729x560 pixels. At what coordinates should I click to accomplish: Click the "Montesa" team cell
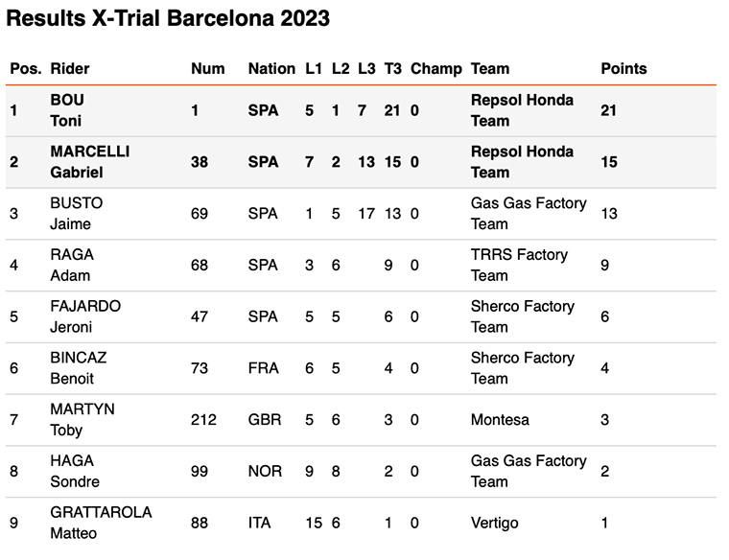pos(500,420)
